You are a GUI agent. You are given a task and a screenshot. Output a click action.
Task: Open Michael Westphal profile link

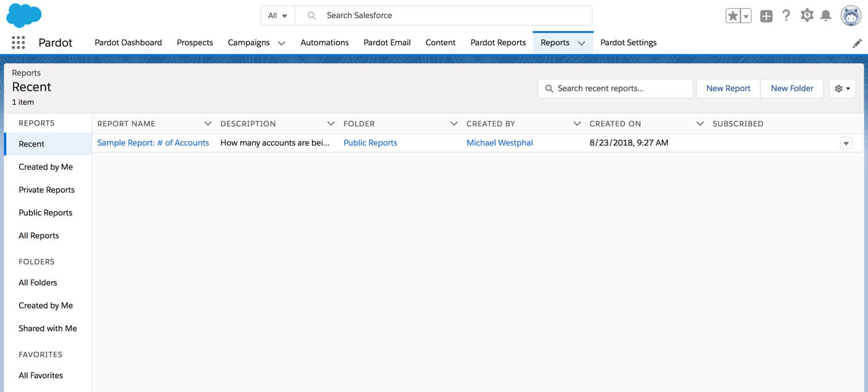click(499, 143)
